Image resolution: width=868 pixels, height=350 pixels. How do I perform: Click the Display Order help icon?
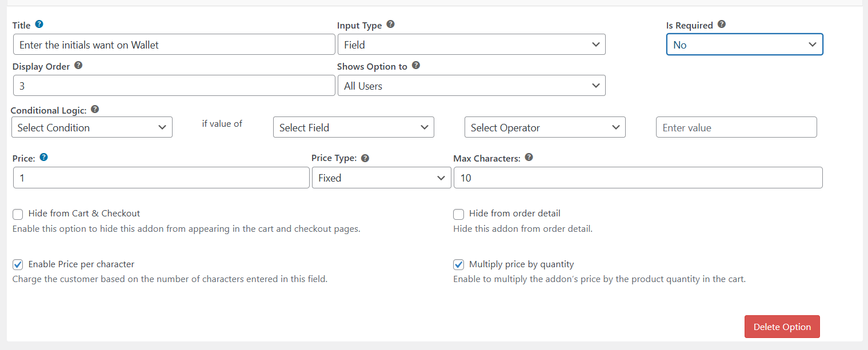click(78, 66)
